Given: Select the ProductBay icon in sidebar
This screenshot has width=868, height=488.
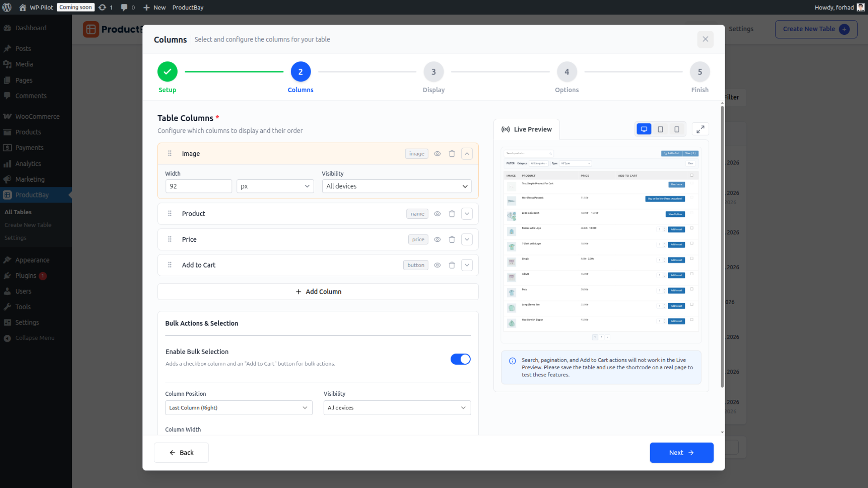Looking at the screenshot, I should pyautogui.click(x=8, y=195).
